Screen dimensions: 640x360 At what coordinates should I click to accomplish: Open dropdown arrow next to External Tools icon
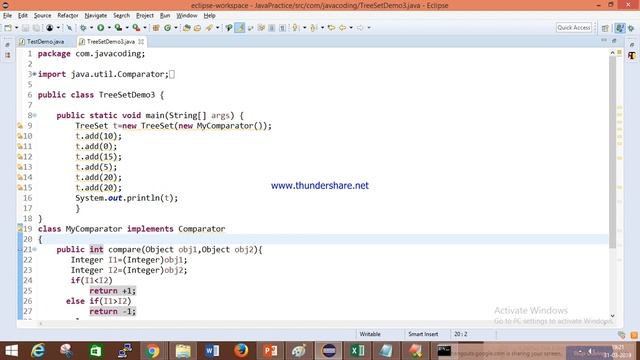145,28
